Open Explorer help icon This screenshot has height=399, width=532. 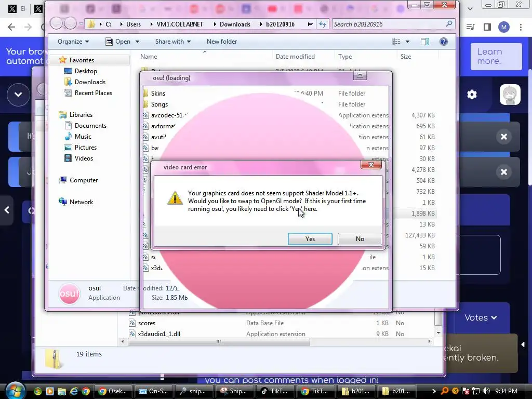[444, 42]
